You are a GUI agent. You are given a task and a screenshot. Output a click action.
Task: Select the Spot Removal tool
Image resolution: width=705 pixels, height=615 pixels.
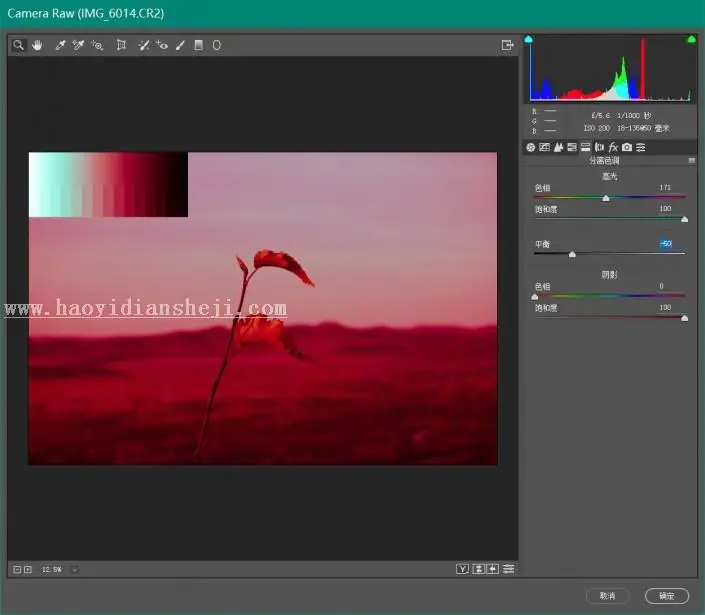(143, 45)
